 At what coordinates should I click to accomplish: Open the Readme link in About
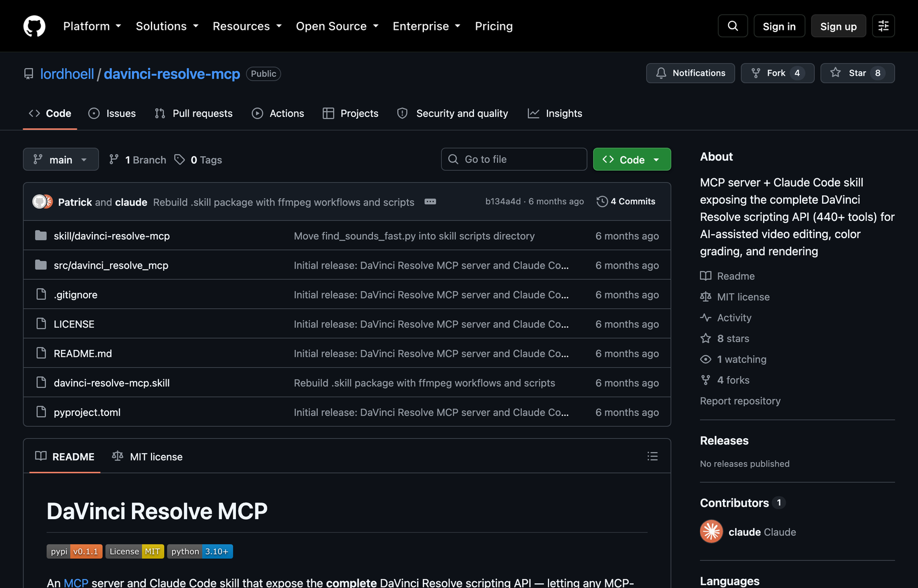pos(728,276)
